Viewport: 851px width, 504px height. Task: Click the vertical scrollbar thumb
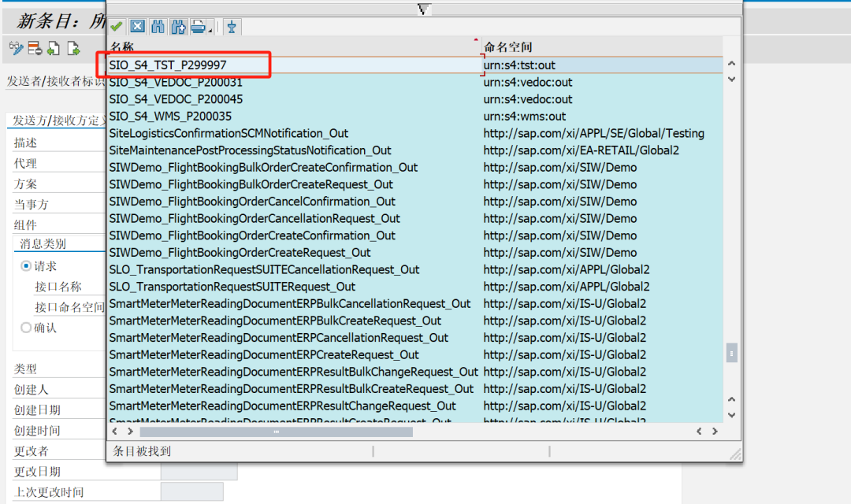click(731, 353)
